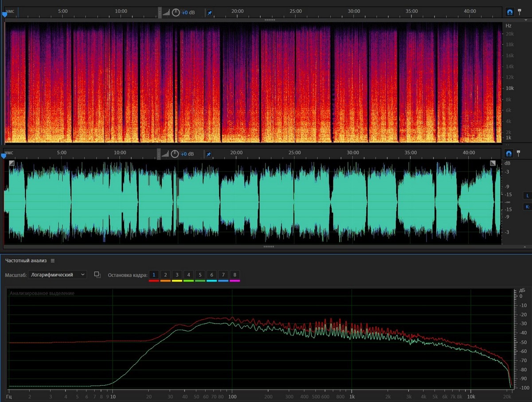Screen dimensions: 532x402
Task: Toggle the lower channel button beneath L
Action: tap(528, 207)
